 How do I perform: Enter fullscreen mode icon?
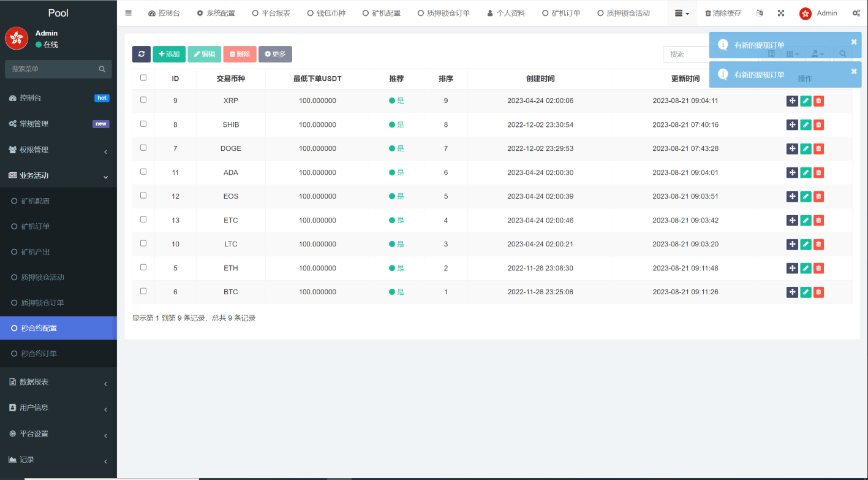[781, 13]
